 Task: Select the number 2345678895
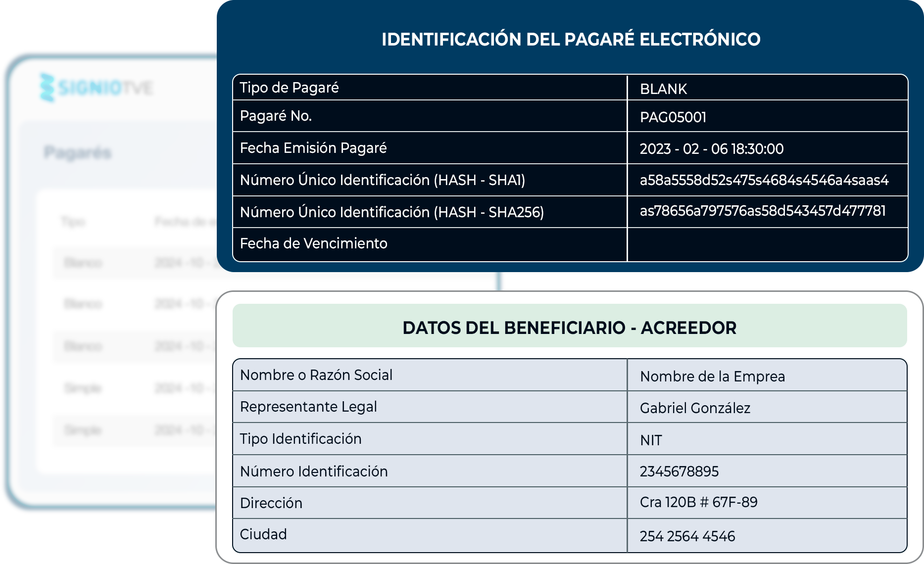pyautogui.click(x=679, y=471)
